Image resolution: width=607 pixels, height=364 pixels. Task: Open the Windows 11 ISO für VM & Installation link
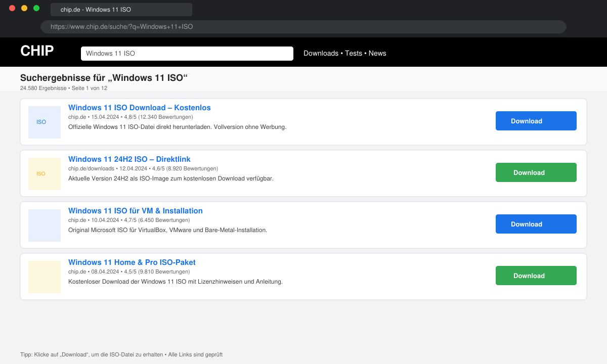136,211
